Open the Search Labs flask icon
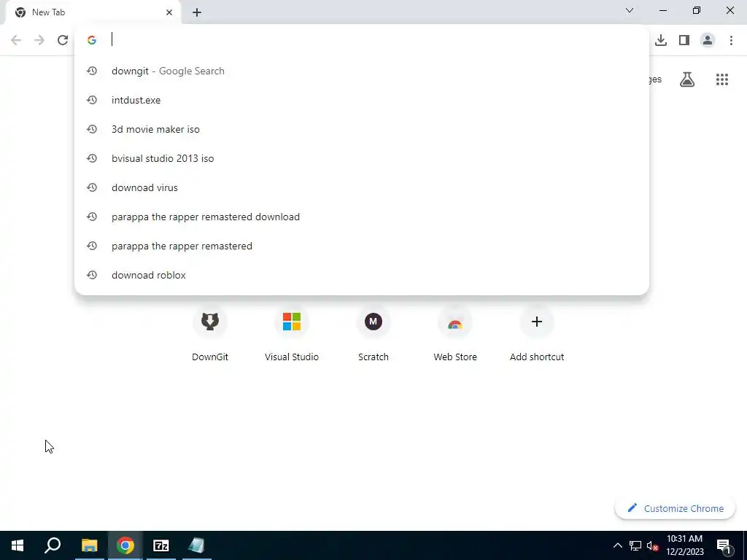The width and height of the screenshot is (747, 560). click(686, 79)
